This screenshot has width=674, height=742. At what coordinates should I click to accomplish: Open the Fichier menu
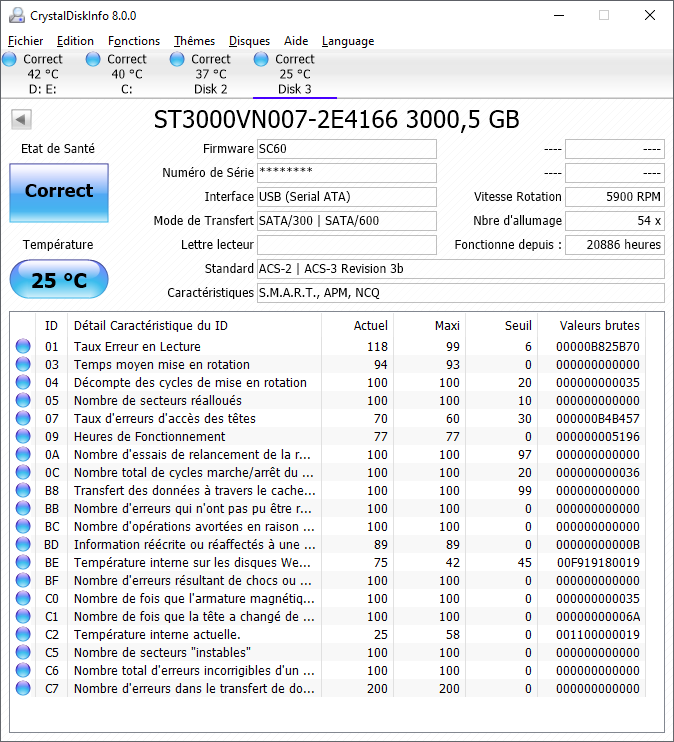pyautogui.click(x=26, y=41)
